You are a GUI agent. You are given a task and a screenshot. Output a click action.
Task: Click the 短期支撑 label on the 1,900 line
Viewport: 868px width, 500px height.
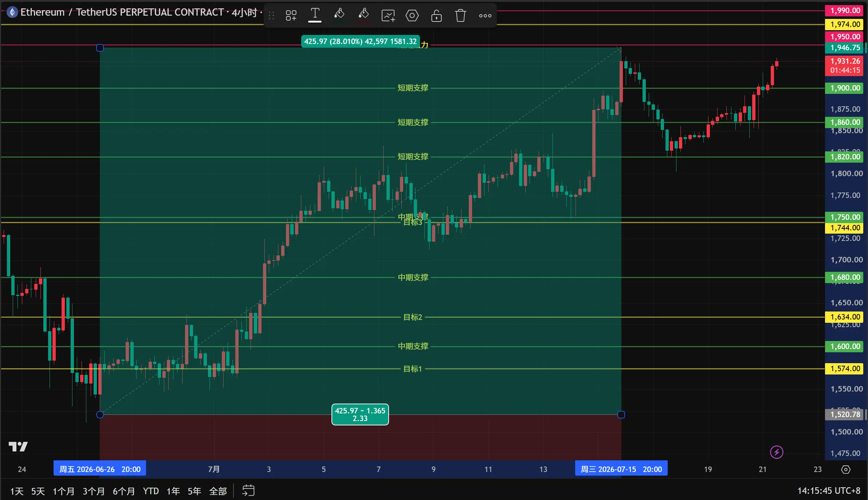tap(413, 88)
